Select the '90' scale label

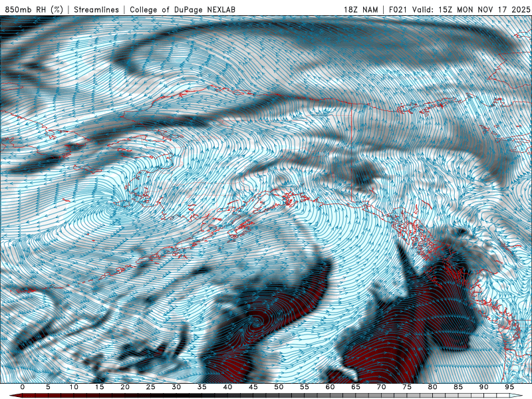point(484,387)
